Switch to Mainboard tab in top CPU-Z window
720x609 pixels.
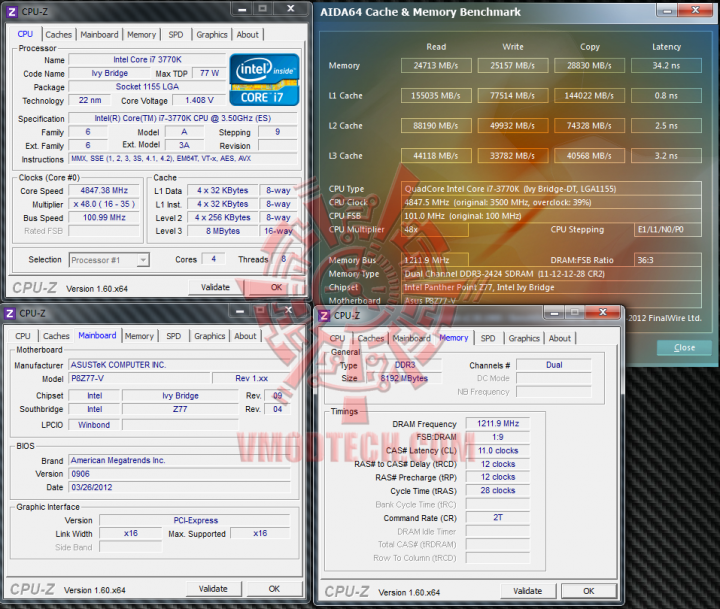click(x=99, y=34)
